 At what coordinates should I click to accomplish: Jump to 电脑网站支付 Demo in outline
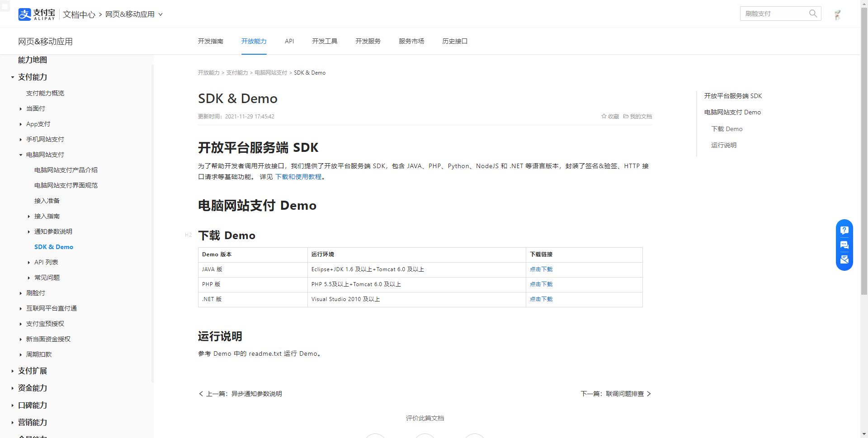732,112
